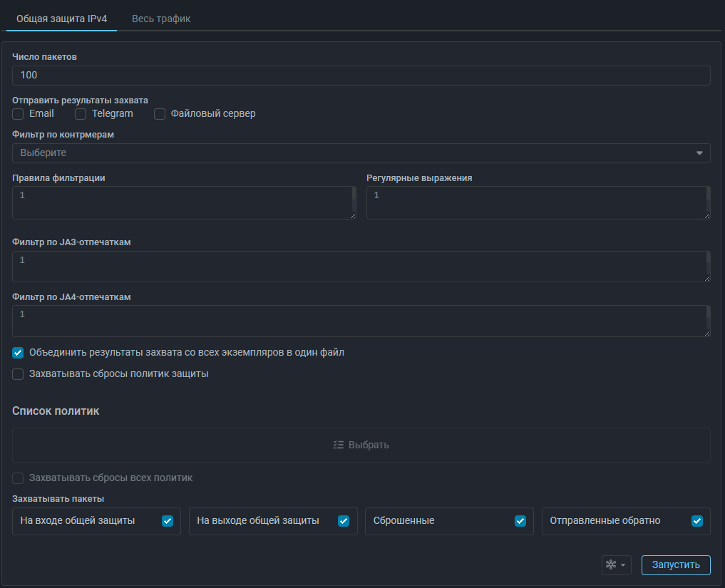The width and height of the screenshot is (725, 588).
Task: Focus the Правила фильтрации text area
Action: [182, 203]
